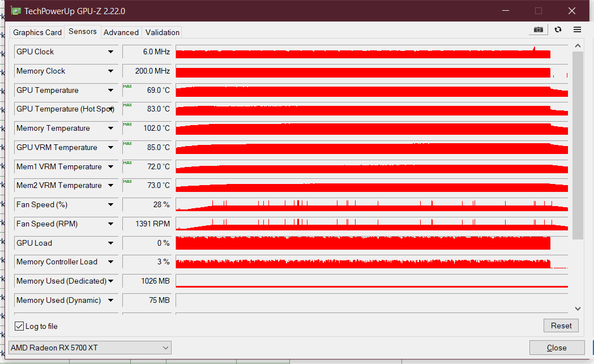Open the GPU VRM Temperature dropdown
This screenshot has height=364, width=594.
pyautogui.click(x=110, y=147)
